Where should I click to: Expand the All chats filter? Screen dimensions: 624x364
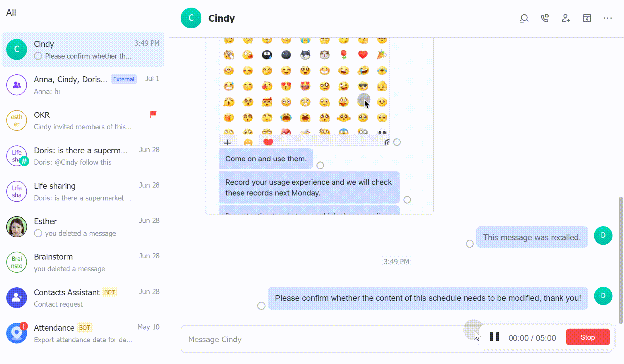tap(11, 12)
